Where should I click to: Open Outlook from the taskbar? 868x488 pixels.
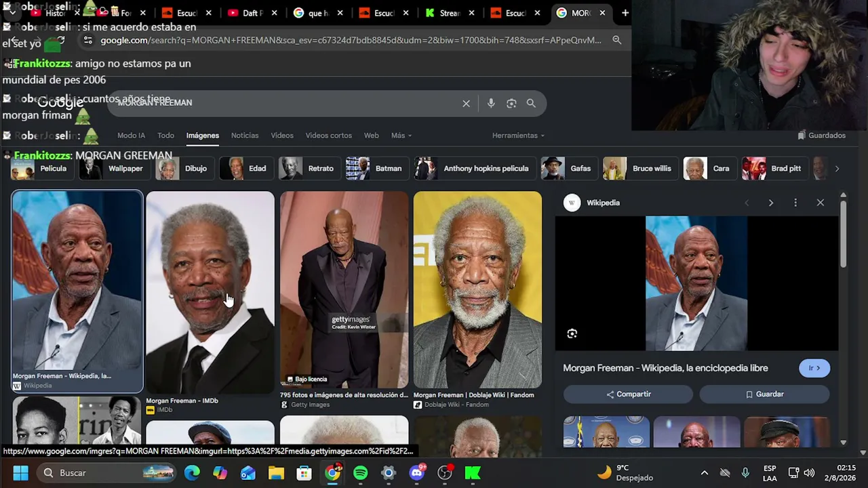click(248, 472)
